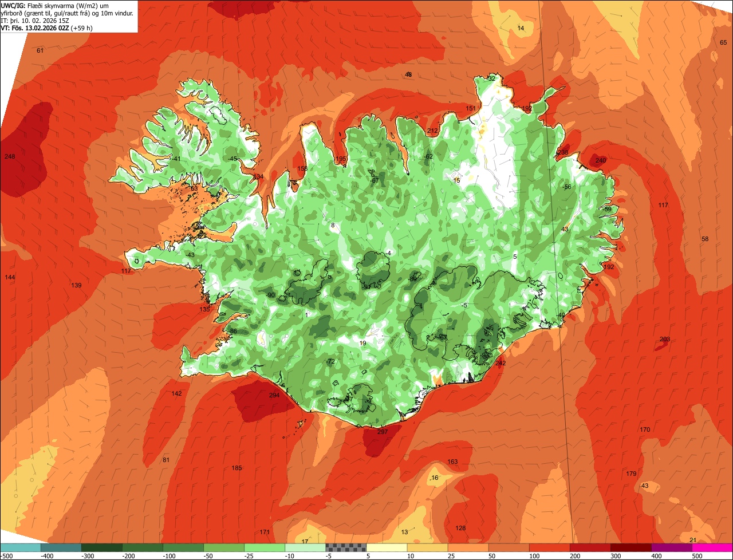Click the map value -45 in the Westfjords
Screen dimensions: 733x560
232,159
